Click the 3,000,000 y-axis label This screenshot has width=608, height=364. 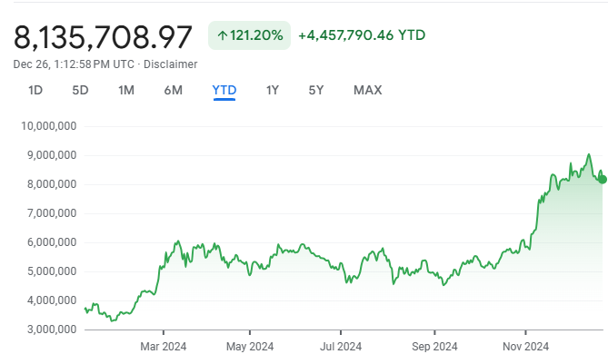coord(52,330)
